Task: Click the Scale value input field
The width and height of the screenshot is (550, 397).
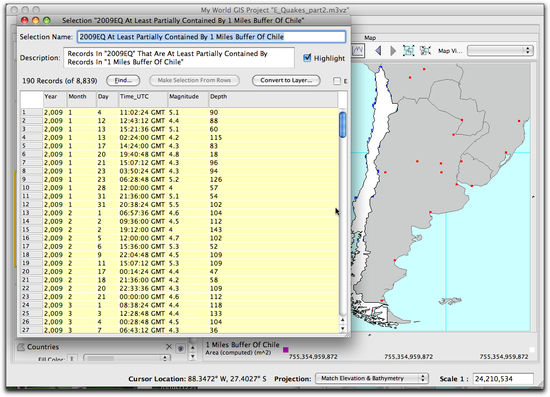Action: [x=503, y=379]
